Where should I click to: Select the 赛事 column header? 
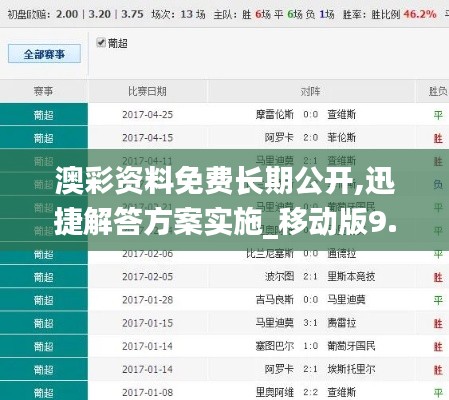tap(43, 91)
